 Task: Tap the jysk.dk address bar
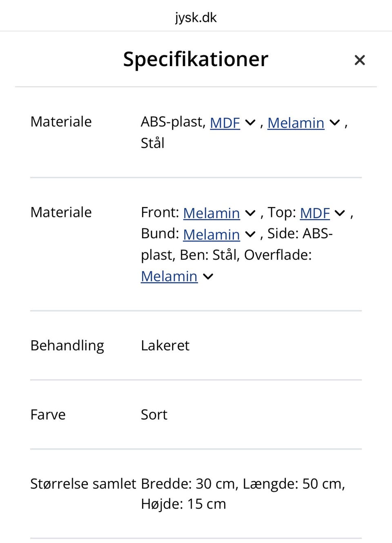pyautogui.click(x=196, y=17)
